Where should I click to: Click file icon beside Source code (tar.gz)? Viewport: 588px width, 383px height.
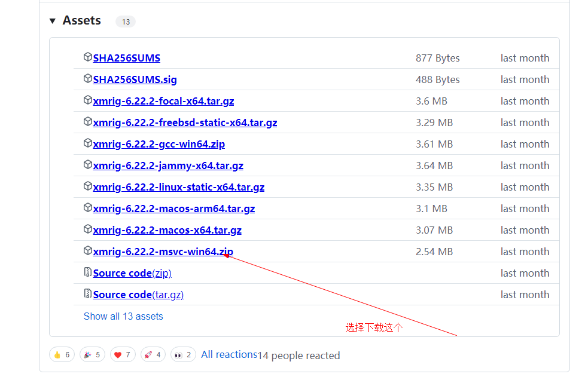tap(88, 294)
